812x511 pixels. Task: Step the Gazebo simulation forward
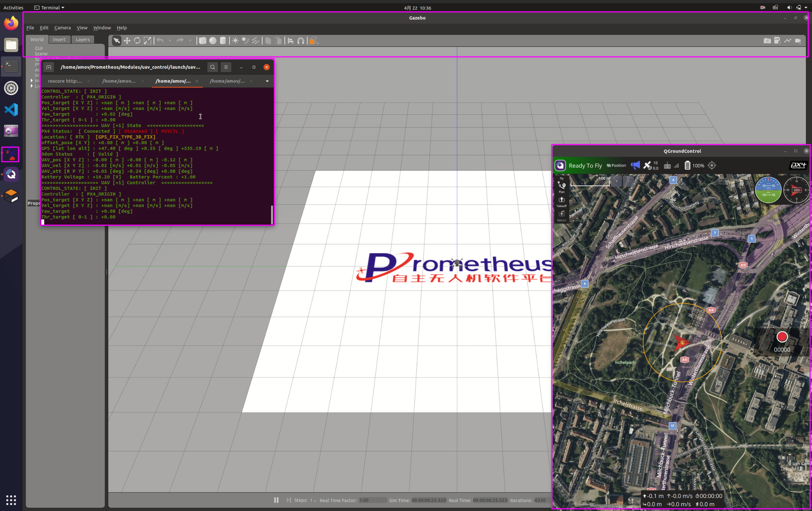coord(288,500)
